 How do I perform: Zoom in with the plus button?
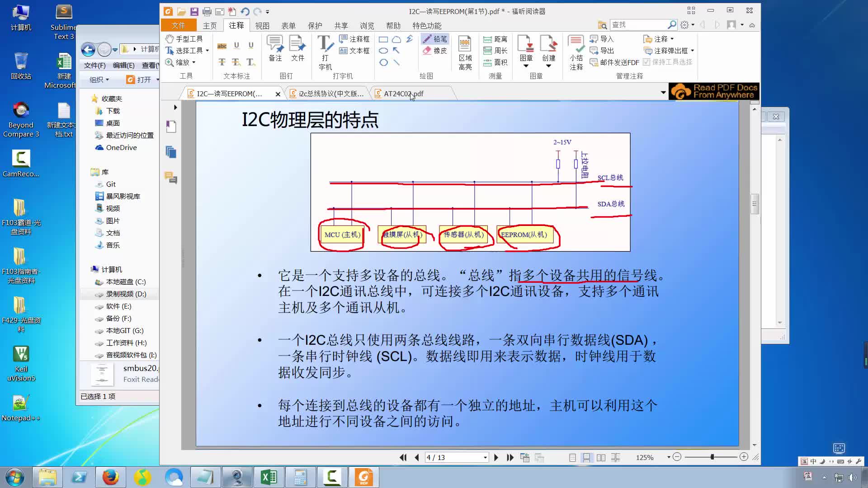744,457
